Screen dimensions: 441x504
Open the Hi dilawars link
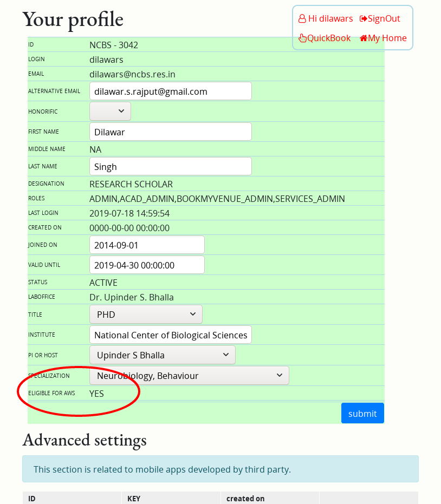point(330,18)
